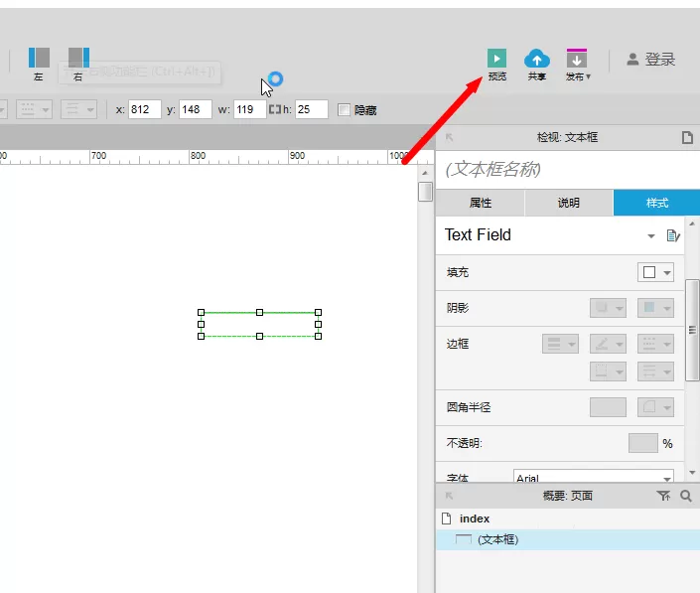Open the border visibility dropdown
Viewport: 700px width, 593px height.
click(x=608, y=371)
